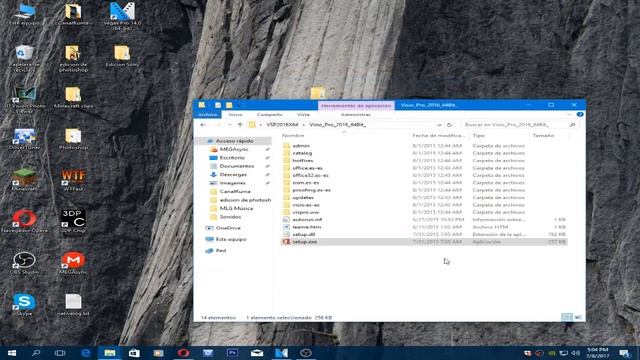
Task: Open Task View on the taskbar
Action: [x=60, y=353]
